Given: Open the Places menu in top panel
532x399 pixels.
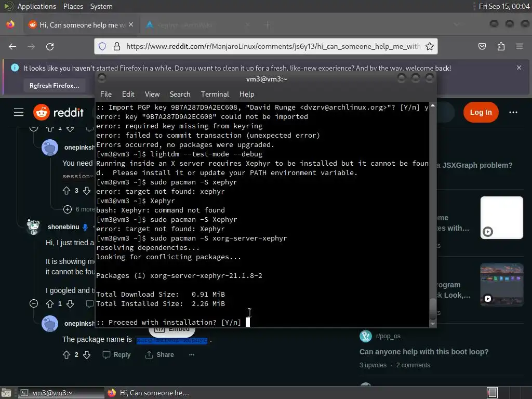Looking at the screenshot, I should point(73,6).
